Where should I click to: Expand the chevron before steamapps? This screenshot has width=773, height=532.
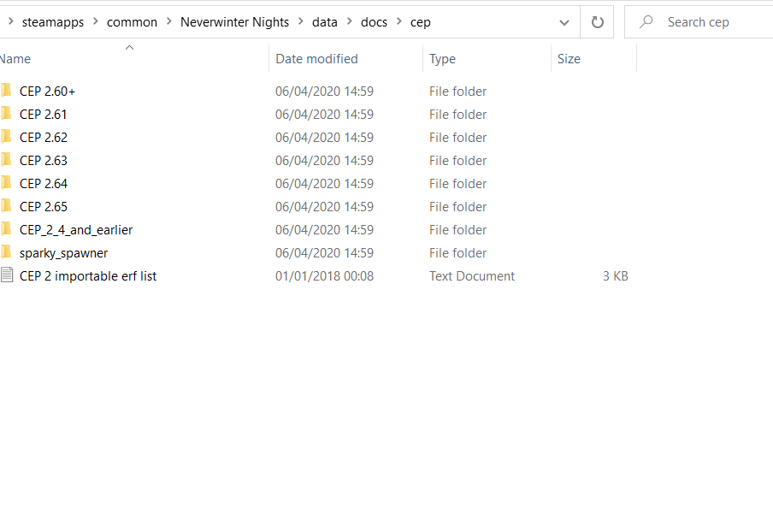[11, 21]
